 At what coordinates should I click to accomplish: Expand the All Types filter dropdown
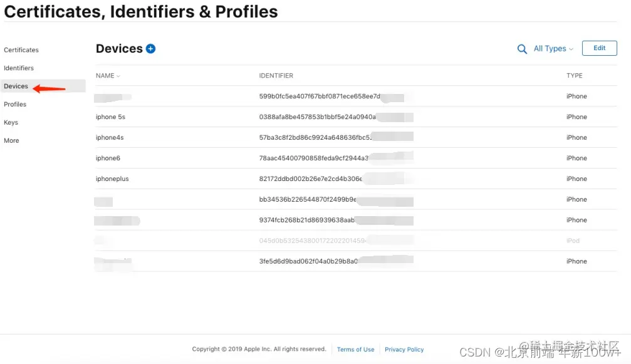553,49
